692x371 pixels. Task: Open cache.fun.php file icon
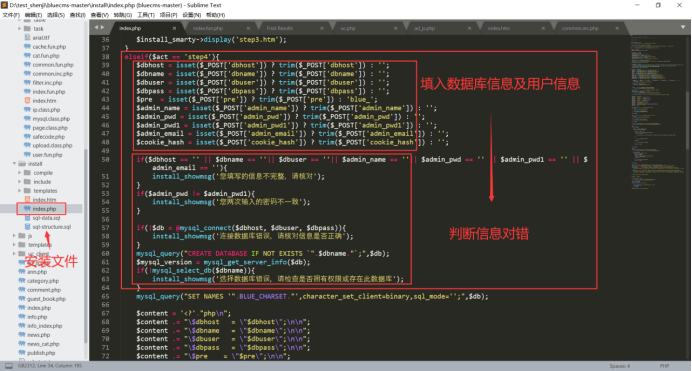pos(27,47)
